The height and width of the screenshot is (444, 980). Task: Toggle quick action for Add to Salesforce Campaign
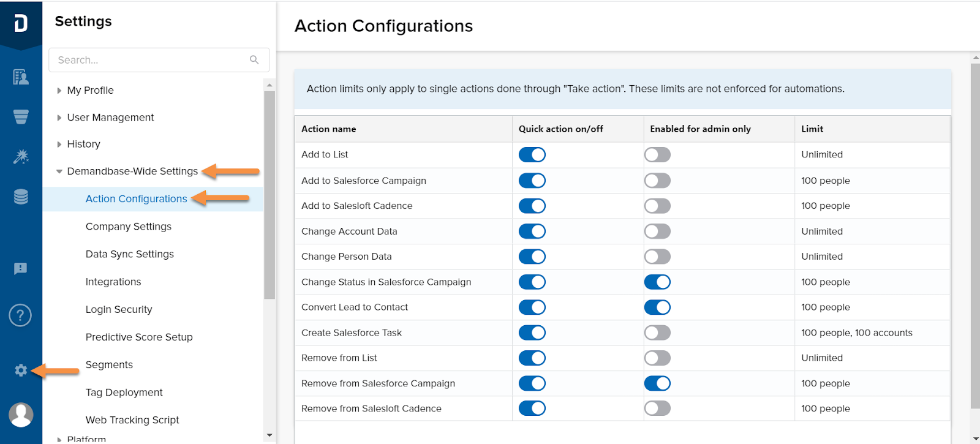click(x=532, y=181)
